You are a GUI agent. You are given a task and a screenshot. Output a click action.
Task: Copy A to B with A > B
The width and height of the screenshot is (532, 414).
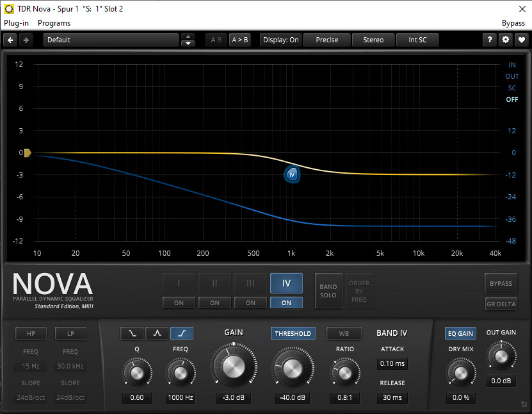pos(240,40)
